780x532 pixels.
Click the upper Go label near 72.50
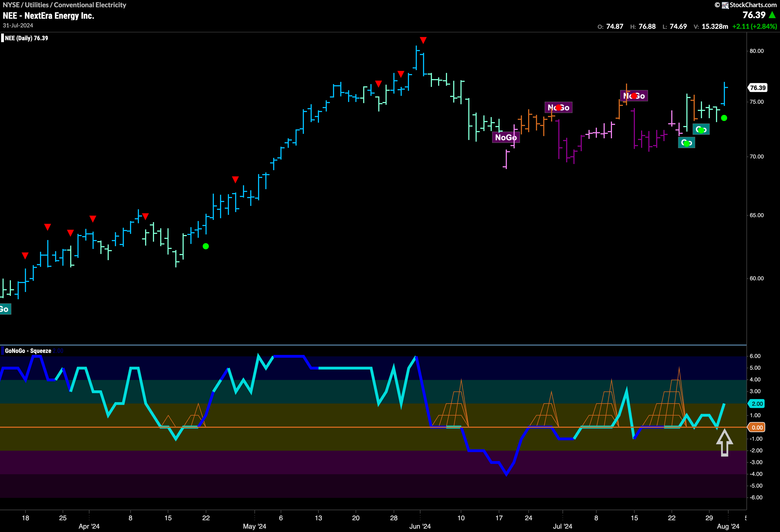(x=701, y=129)
